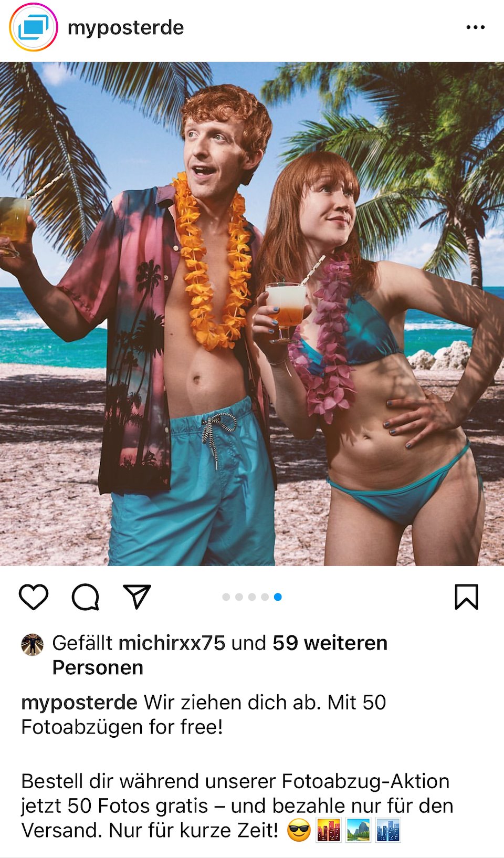Jump to second carousel dot
504x858 pixels.
point(239,597)
